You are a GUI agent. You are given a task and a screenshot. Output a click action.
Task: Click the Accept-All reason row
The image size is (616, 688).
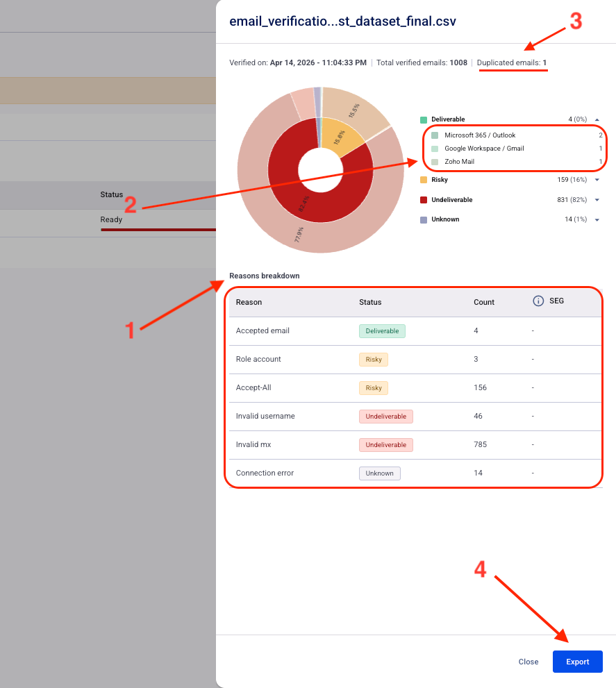click(253, 387)
